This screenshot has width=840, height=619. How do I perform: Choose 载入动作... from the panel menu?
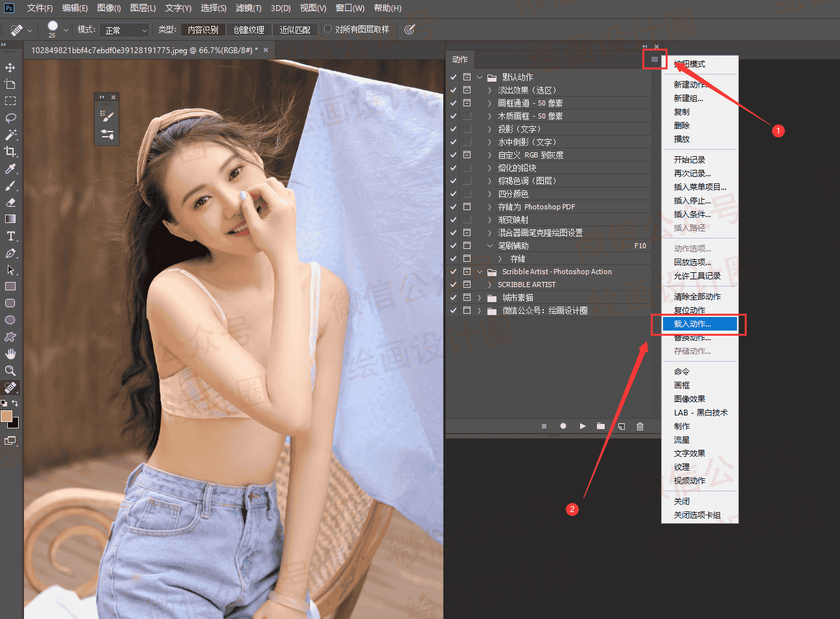(700, 324)
